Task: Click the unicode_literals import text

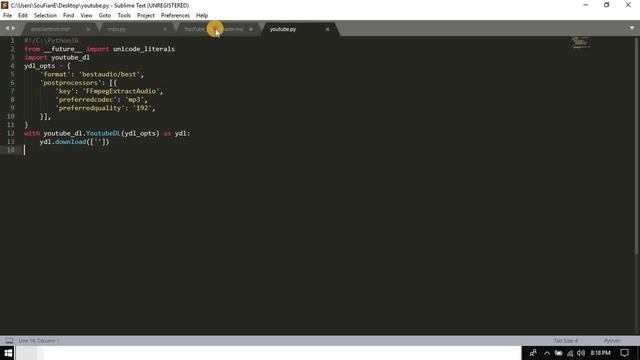Action: 144,49
